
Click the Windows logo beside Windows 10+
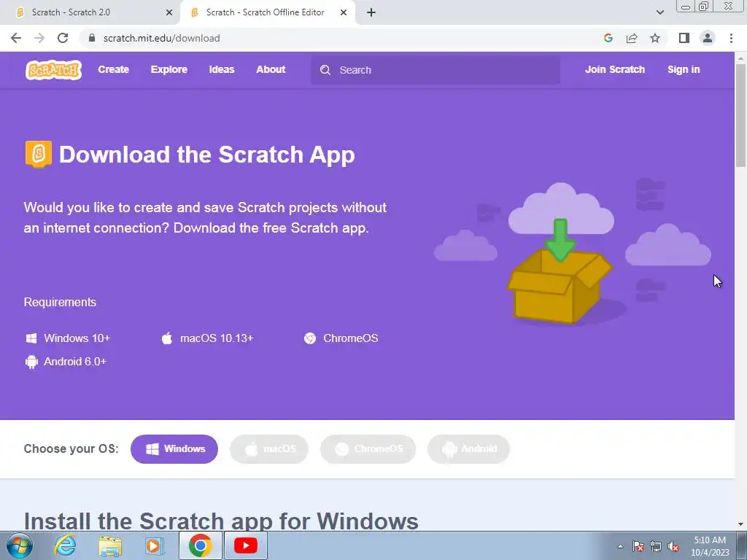(31, 338)
